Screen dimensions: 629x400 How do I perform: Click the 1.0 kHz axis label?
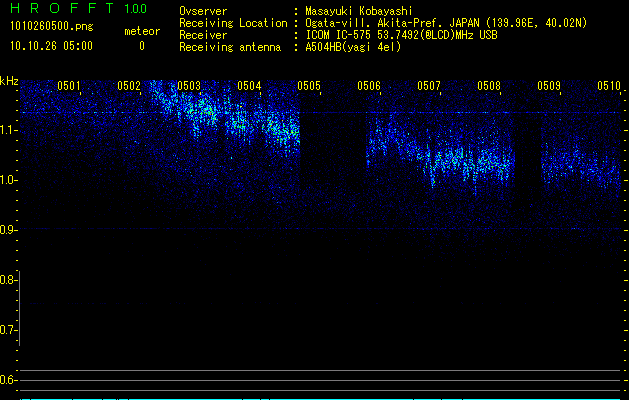pyautogui.click(x=7, y=180)
